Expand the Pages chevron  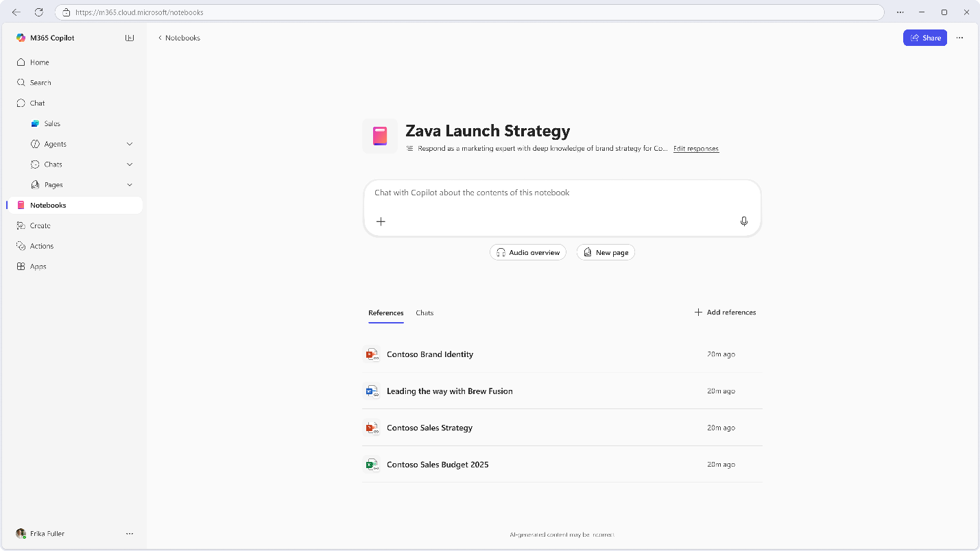coord(130,185)
